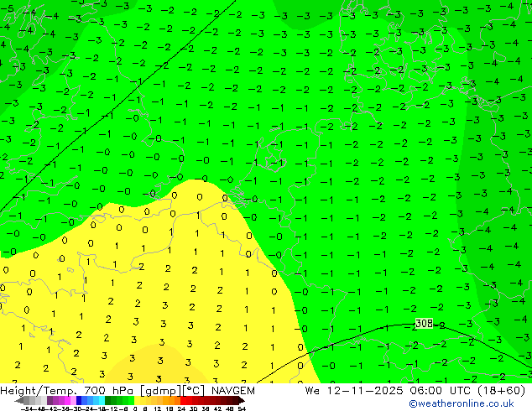Viewport: 532px width, 411px height.
Task: Open the weatheronline.co.uk credit link
Action: pos(462,403)
